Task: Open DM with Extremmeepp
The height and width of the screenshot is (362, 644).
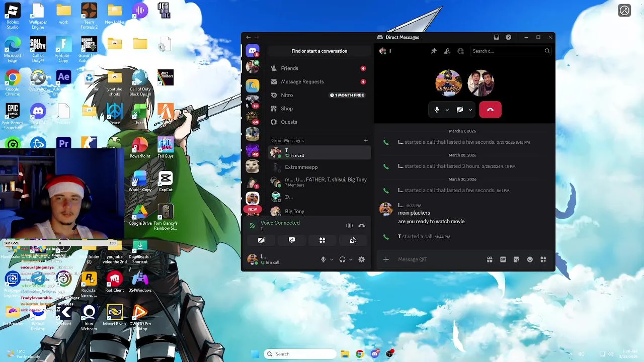Action: [318, 167]
